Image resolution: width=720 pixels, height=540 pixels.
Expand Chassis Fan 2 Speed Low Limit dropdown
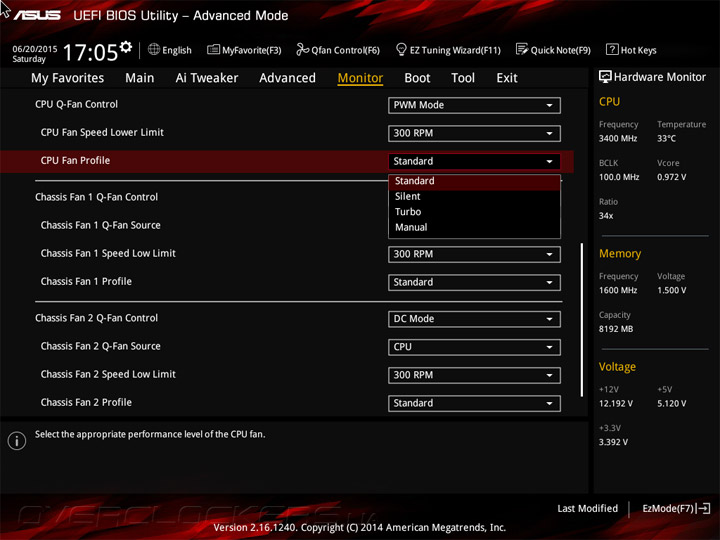pyautogui.click(x=474, y=375)
